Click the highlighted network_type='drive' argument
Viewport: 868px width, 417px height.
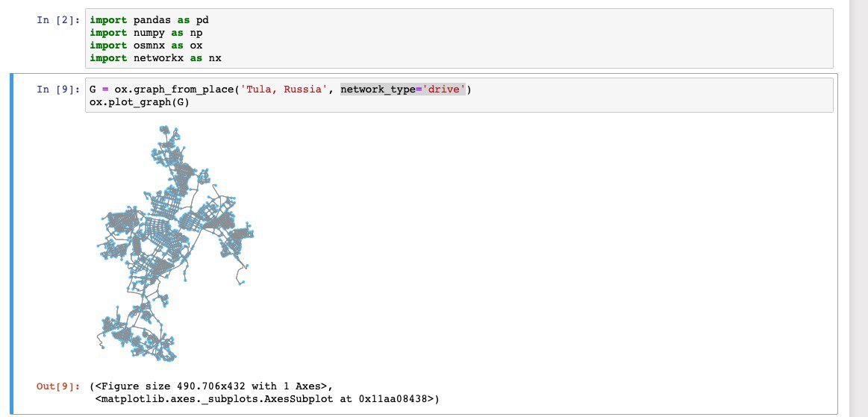(403, 89)
